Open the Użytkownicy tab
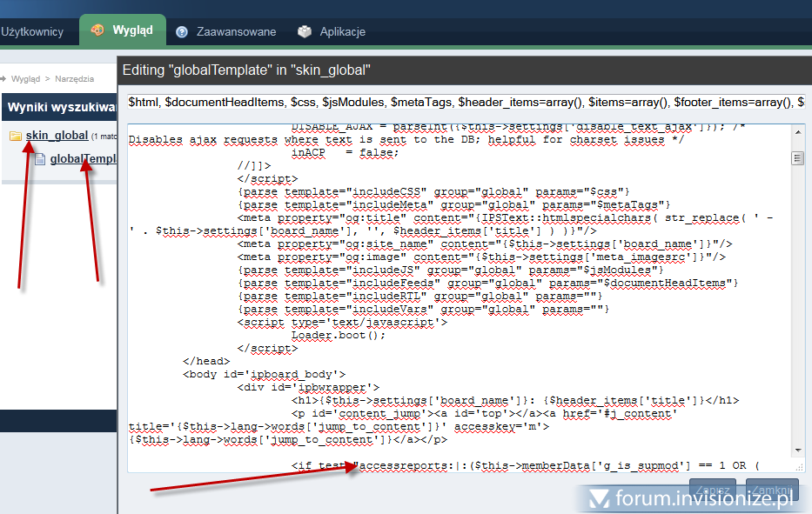Image resolution: width=812 pixels, height=514 pixels. (x=32, y=32)
